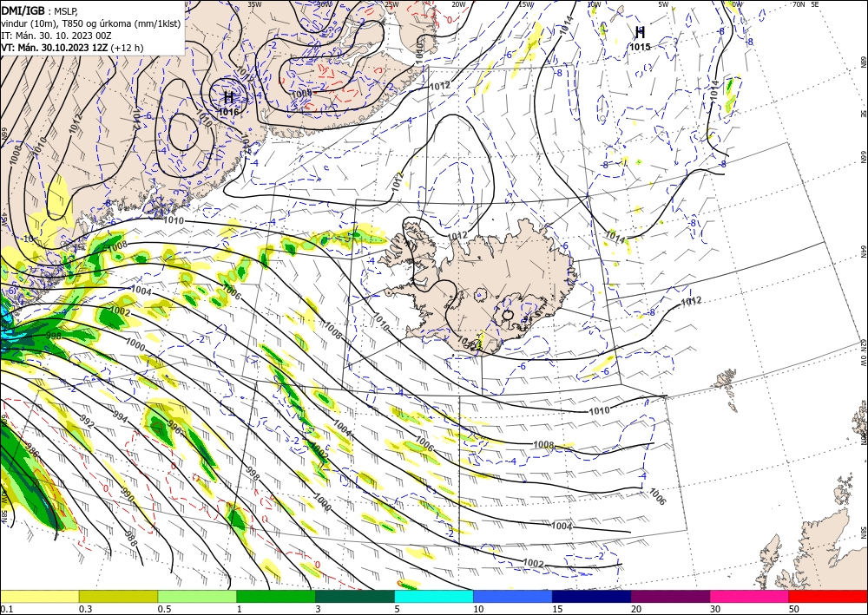The width and height of the screenshot is (868, 615).
Task: Click the legend value 5
Action: pyautogui.click(x=398, y=609)
